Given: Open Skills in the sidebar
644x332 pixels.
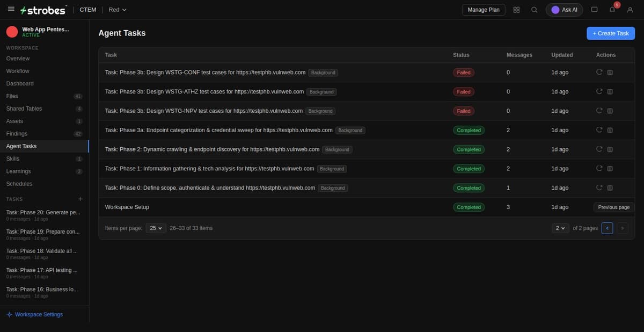Looking at the screenshot, I should click(45, 158).
